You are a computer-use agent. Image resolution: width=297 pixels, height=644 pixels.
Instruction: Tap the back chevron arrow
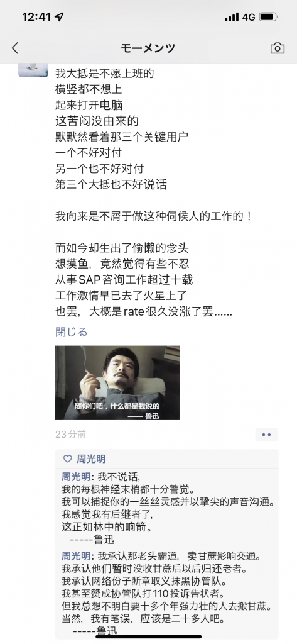(x=15, y=48)
